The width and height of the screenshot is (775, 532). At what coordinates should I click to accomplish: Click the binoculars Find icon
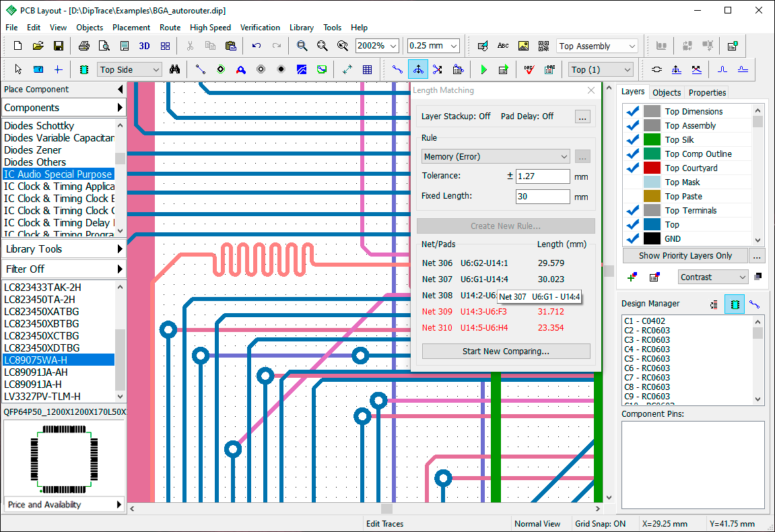pos(174,70)
